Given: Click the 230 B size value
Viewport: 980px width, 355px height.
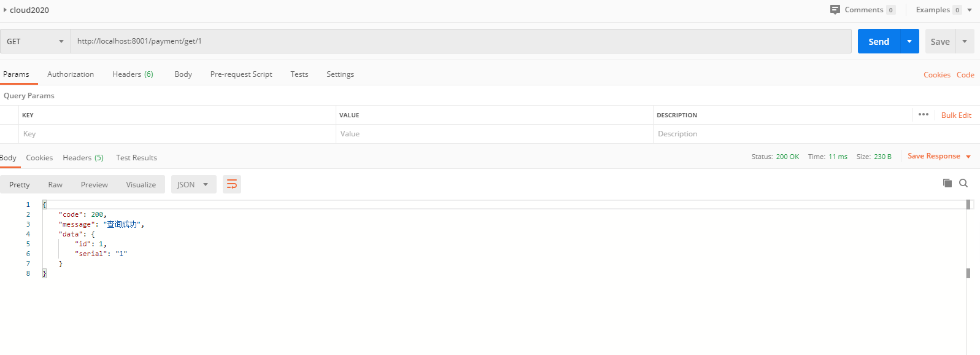Looking at the screenshot, I should point(882,157).
